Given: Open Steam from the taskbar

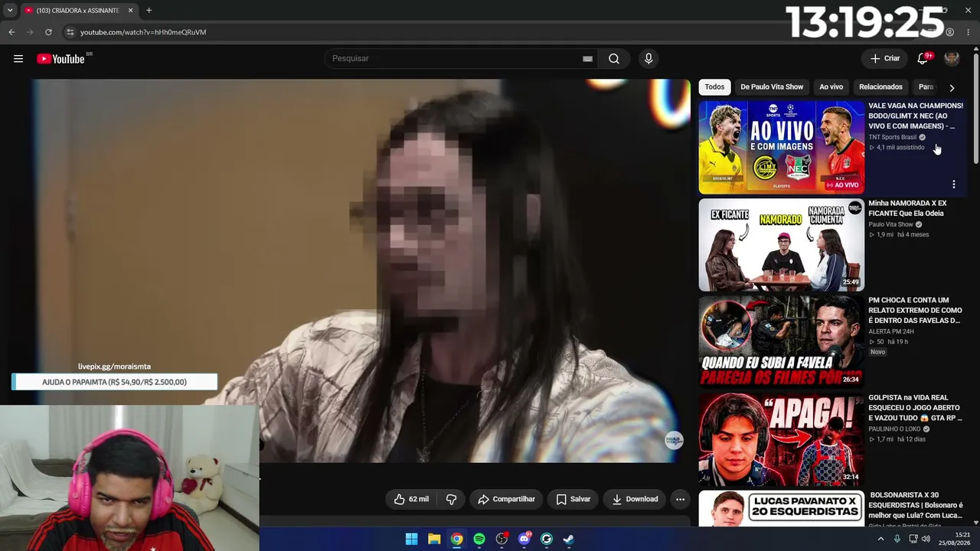Looking at the screenshot, I should click(569, 539).
